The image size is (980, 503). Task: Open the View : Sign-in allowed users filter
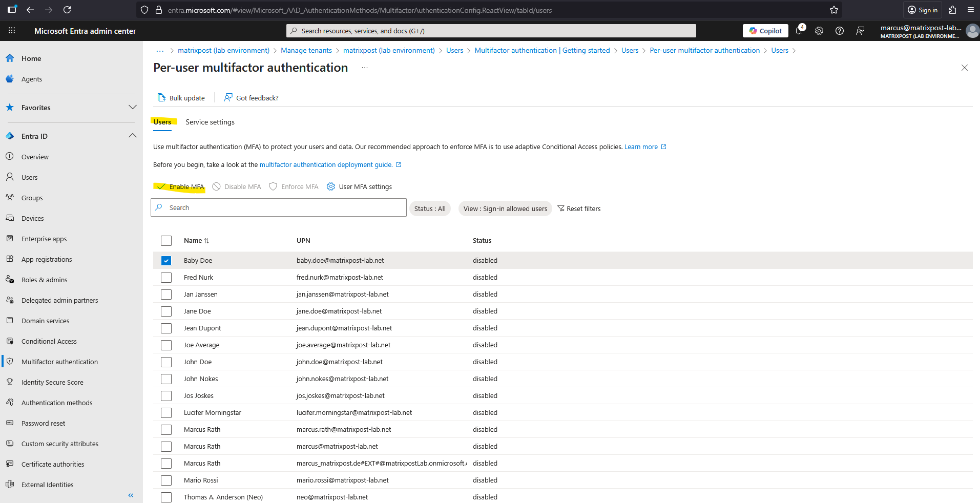point(505,208)
